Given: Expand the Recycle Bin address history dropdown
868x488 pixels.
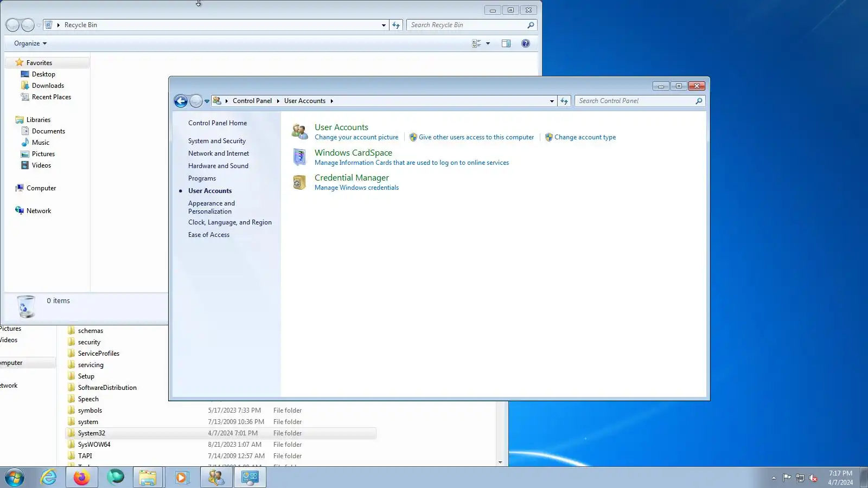Looking at the screenshot, I should (384, 25).
